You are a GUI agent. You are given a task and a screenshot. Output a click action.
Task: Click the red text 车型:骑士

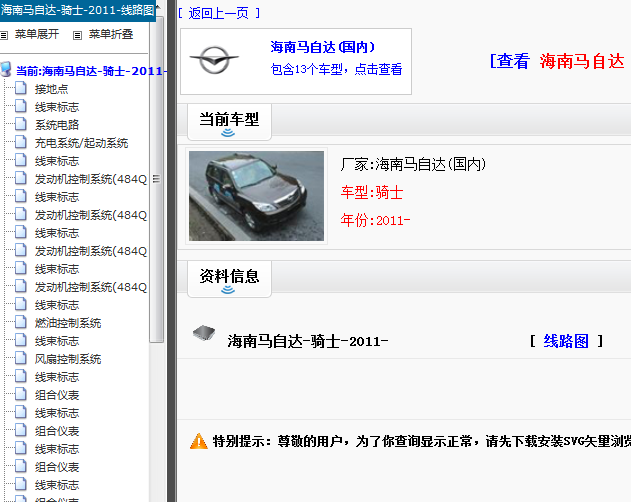(372, 192)
